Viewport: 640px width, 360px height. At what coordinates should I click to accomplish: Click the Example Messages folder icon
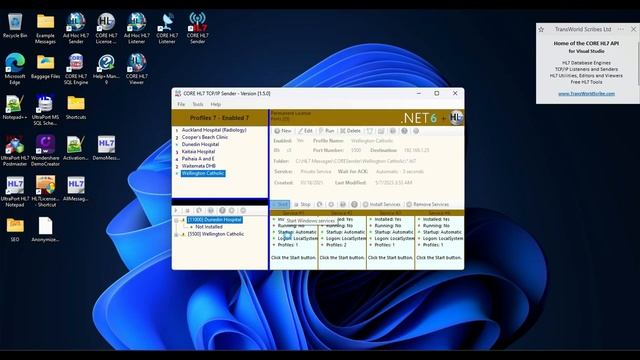click(x=45, y=28)
